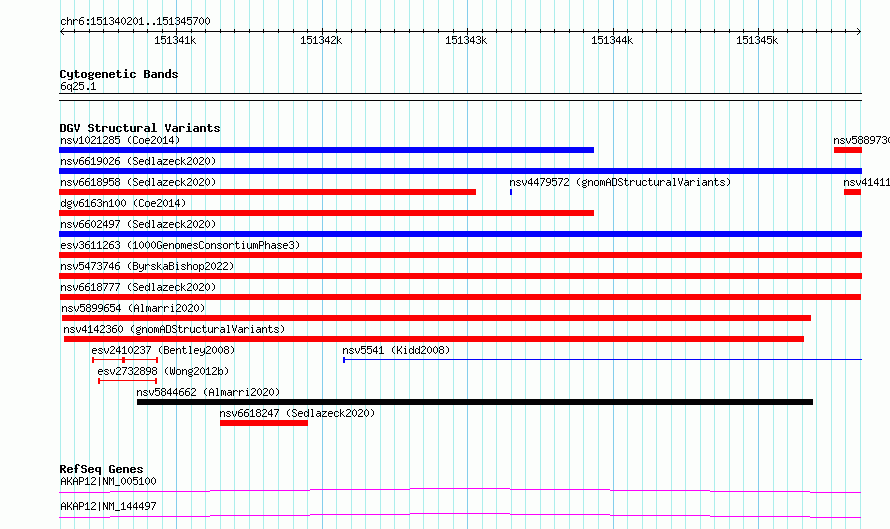Select the red bar under nsv6618958
Screen dimensions: 890x529
[267, 192]
